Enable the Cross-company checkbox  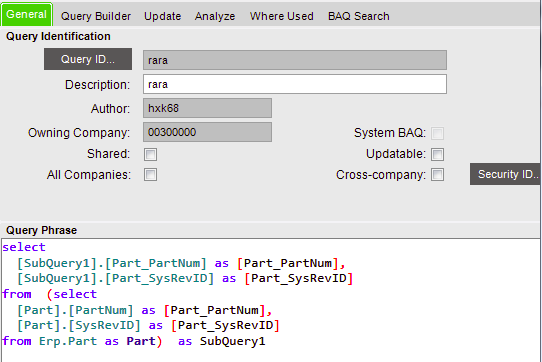pos(437,175)
